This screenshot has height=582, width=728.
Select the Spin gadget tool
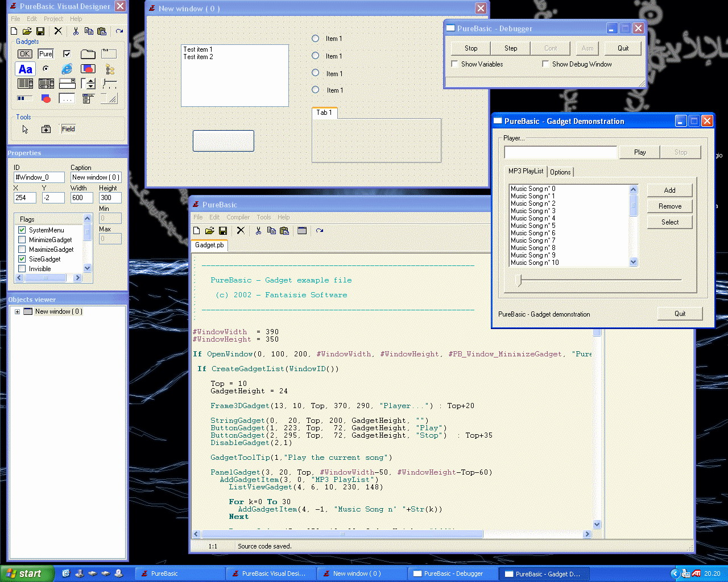tap(88, 84)
